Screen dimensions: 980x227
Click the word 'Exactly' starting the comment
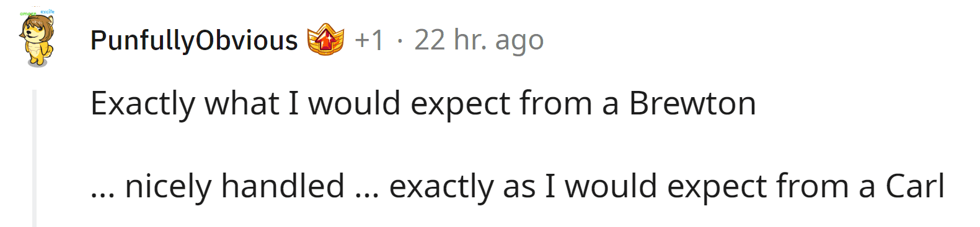[x=143, y=103]
